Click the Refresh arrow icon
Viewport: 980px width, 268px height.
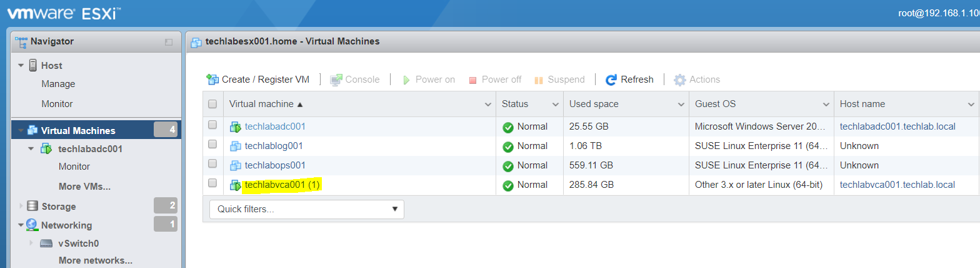pyautogui.click(x=611, y=80)
